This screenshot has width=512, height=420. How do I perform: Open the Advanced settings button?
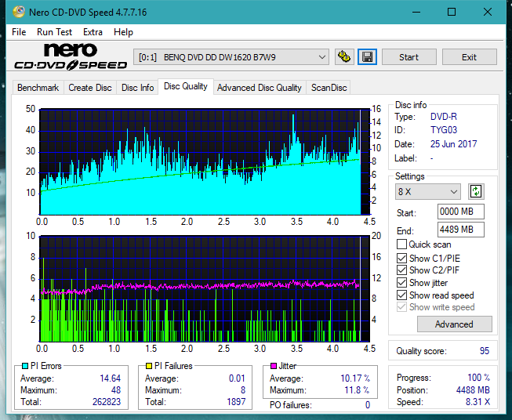point(454,324)
